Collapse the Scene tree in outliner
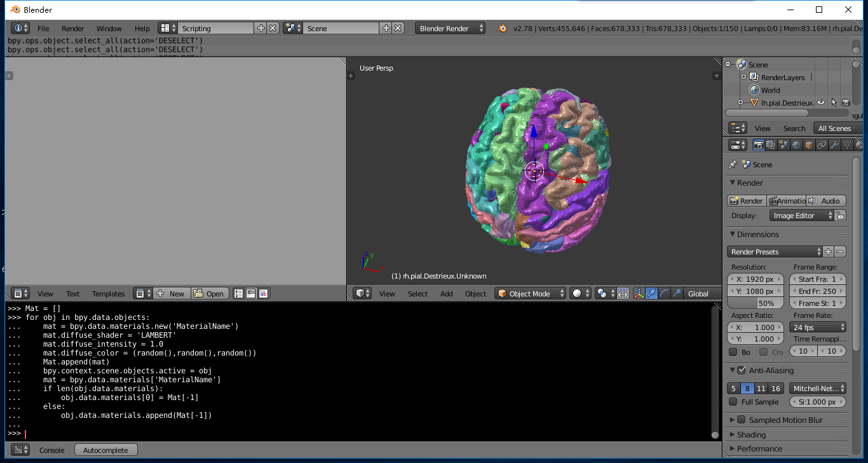 coord(728,64)
